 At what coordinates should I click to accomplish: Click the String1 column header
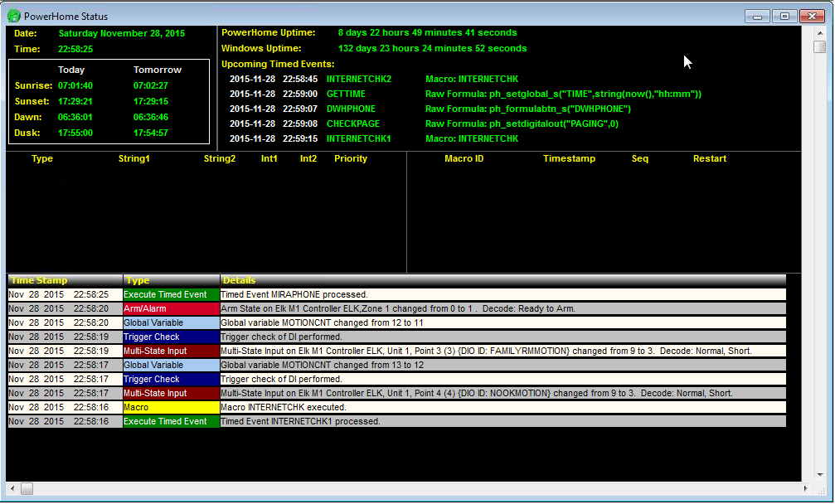click(x=134, y=158)
